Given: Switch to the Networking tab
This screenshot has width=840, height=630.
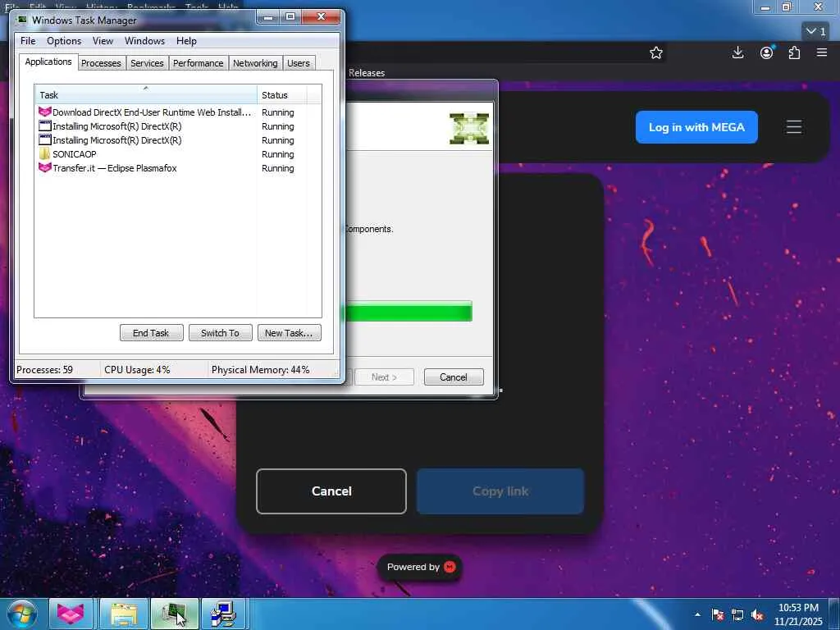Looking at the screenshot, I should pyautogui.click(x=256, y=63).
